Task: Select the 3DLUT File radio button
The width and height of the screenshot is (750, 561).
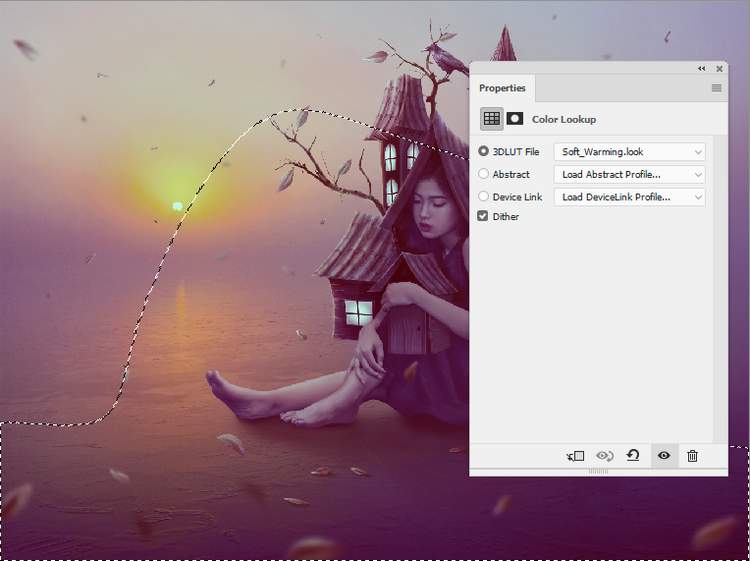Action: (x=483, y=151)
